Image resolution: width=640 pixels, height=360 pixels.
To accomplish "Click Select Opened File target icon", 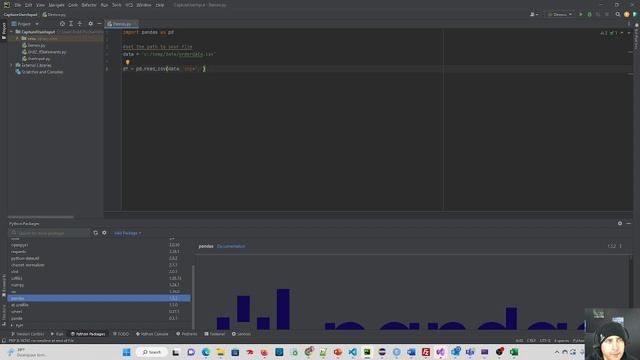I will click(x=62, y=24).
